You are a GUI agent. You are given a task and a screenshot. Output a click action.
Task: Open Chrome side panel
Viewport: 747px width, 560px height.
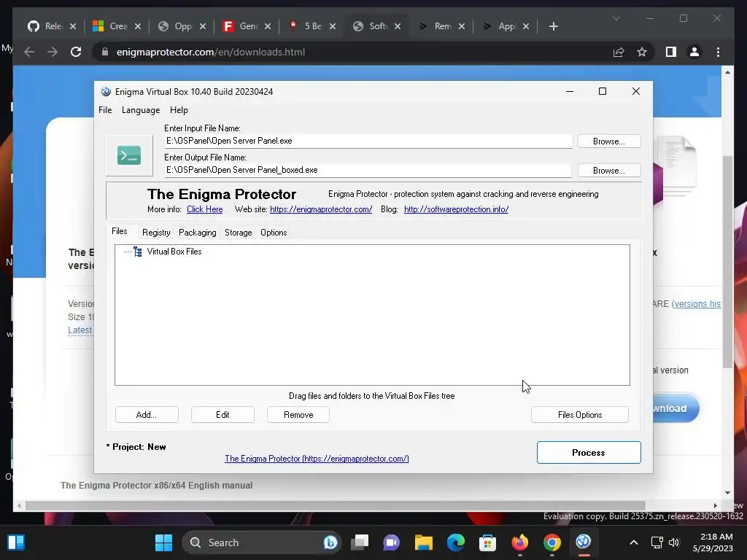point(671,52)
